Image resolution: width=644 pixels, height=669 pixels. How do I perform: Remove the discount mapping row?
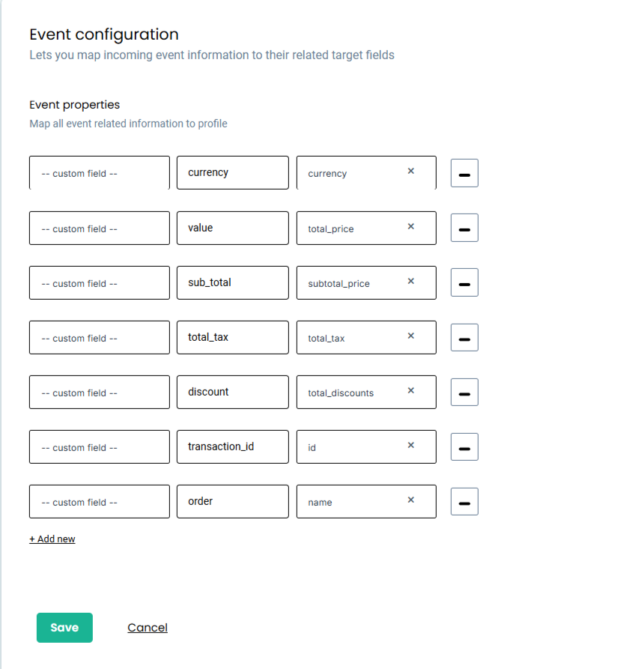(x=464, y=392)
